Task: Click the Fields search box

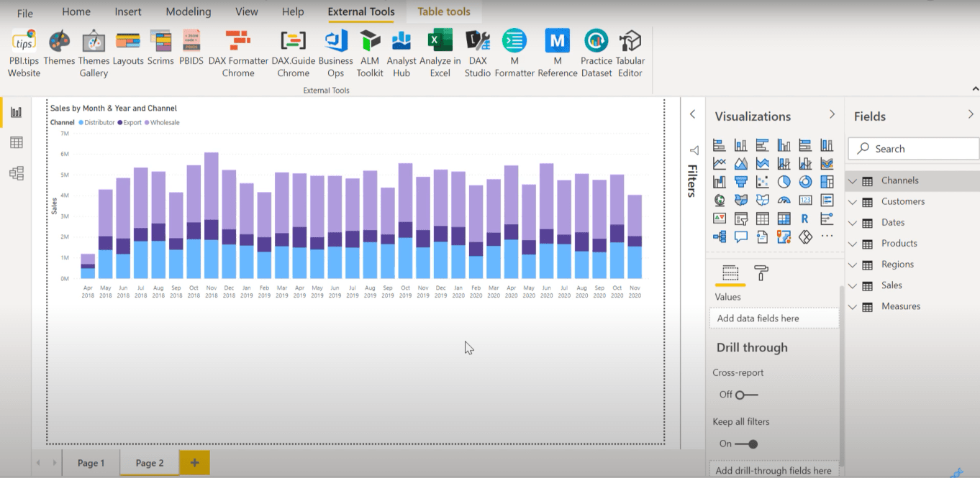Action: coord(914,149)
